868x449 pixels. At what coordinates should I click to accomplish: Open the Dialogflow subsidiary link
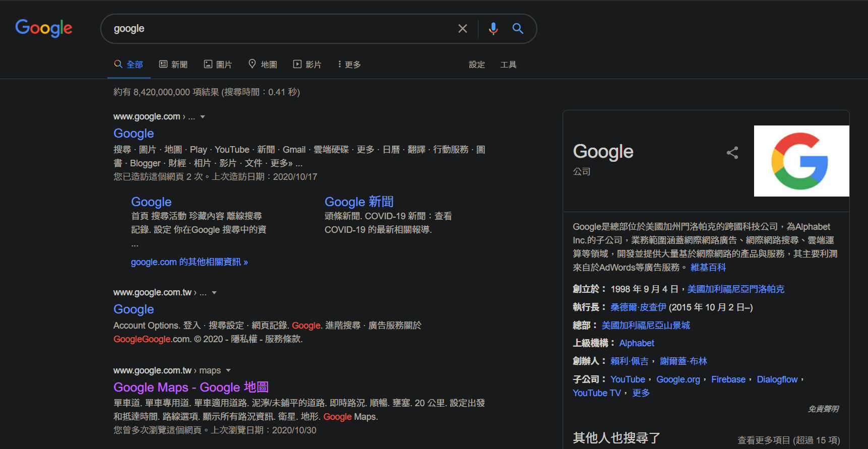pos(777,379)
